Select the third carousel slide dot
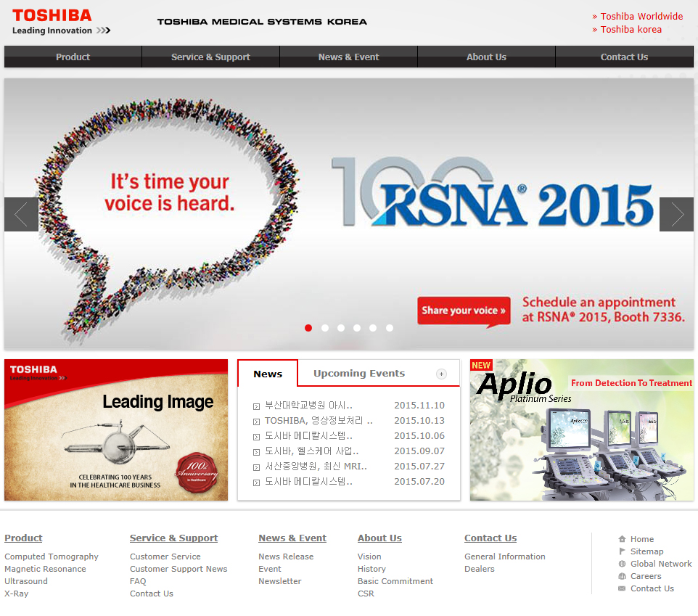698x616 pixels. (341, 328)
